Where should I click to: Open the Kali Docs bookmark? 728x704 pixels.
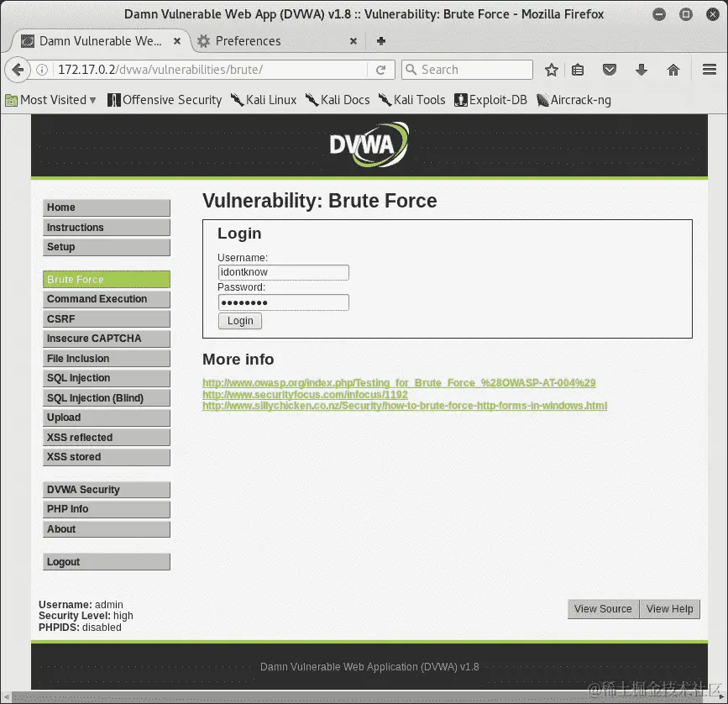(x=338, y=100)
